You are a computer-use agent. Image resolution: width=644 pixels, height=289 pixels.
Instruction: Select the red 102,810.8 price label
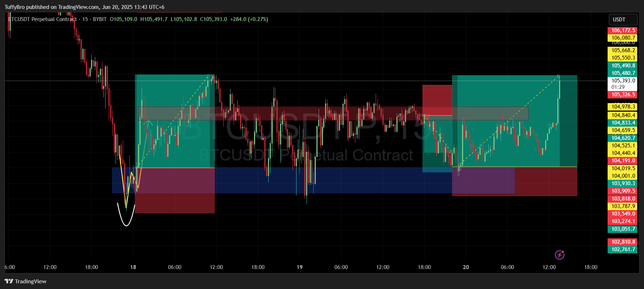click(x=622, y=242)
